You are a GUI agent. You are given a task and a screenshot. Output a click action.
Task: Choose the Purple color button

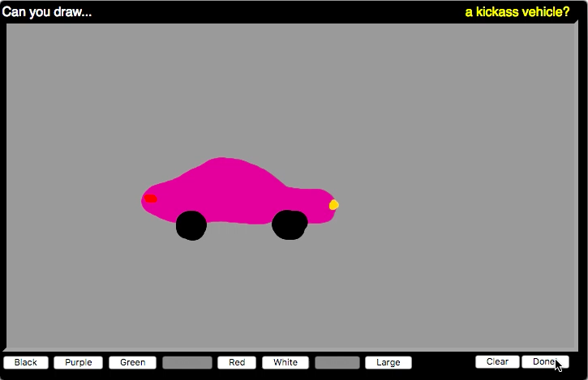(x=78, y=362)
